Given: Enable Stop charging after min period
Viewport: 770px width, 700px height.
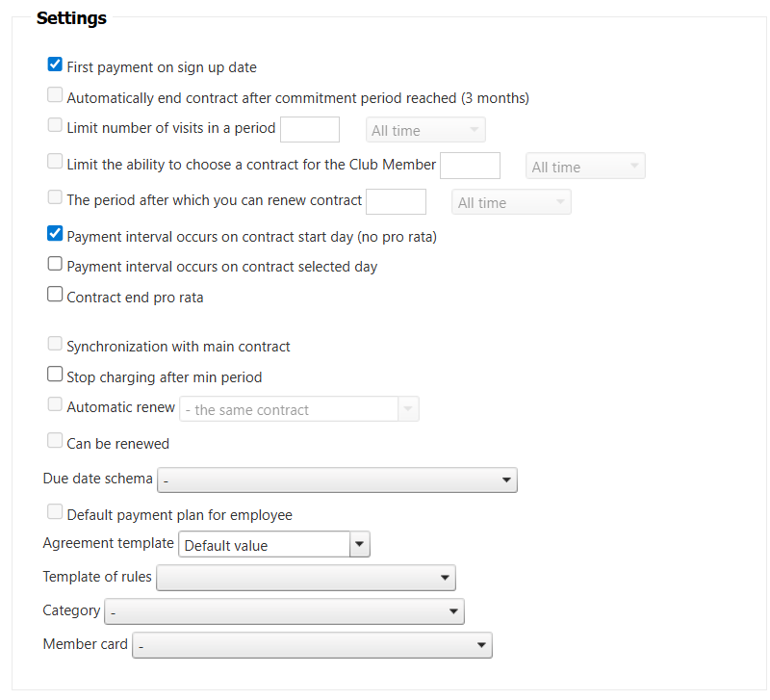Looking at the screenshot, I should [55, 375].
